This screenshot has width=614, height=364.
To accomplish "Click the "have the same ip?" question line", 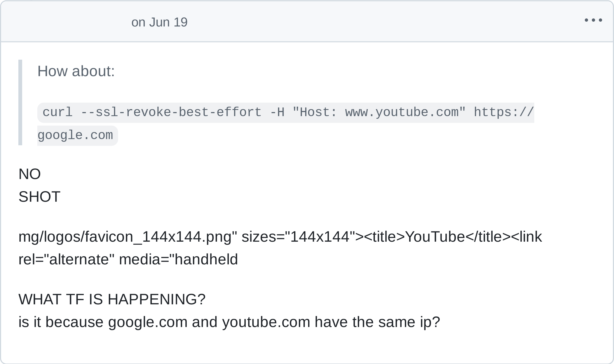I will (x=229, y=322).
